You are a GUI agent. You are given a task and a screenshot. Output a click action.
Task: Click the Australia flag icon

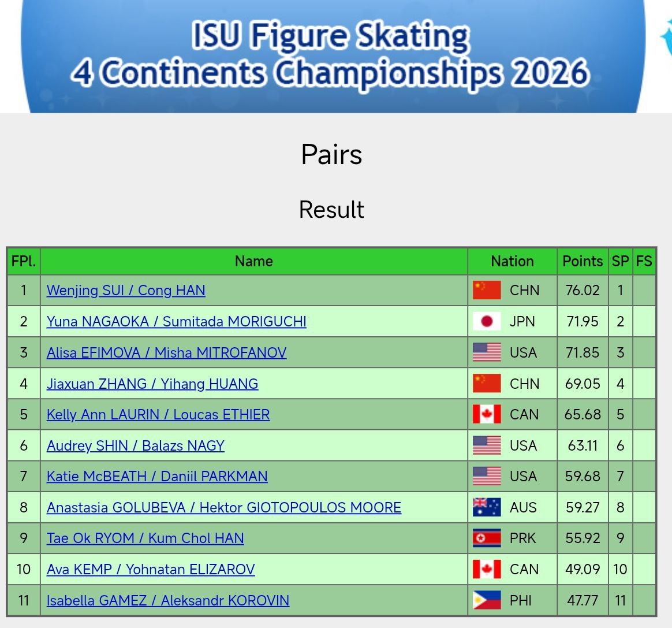[x=487, y=507]
